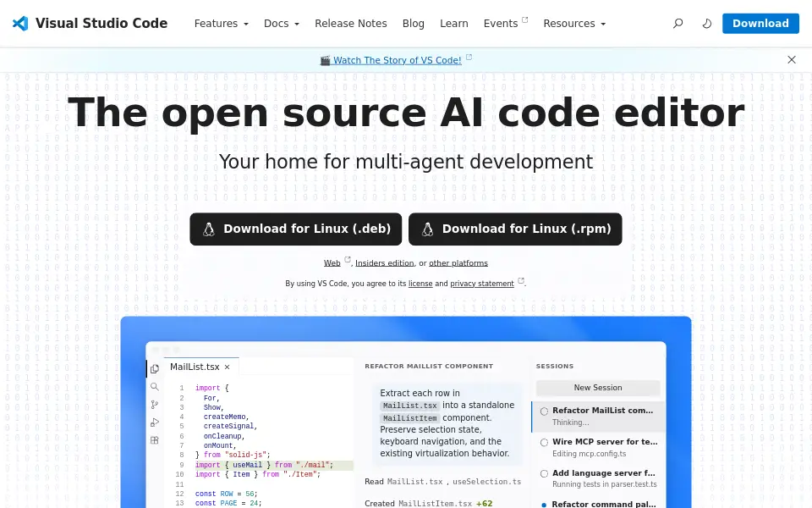
Task: Open the Extensions icon in sidebar
Action: click(154, 440)
